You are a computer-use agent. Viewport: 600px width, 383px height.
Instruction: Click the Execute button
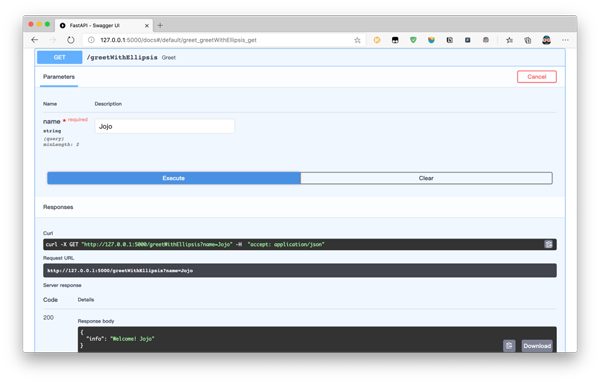[x=174, y=178]
